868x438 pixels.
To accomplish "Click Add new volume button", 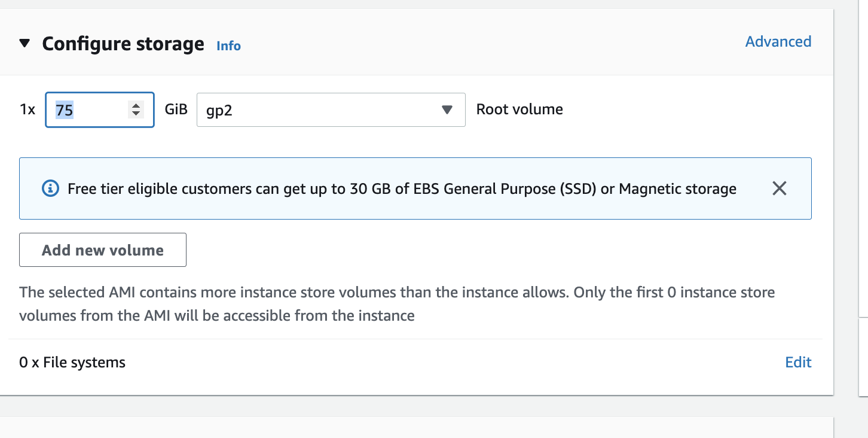I will click(103, 250).
